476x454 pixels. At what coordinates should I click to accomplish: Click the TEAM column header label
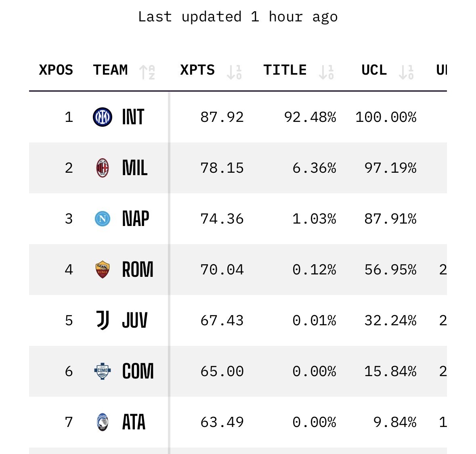(x=110, y=70)
